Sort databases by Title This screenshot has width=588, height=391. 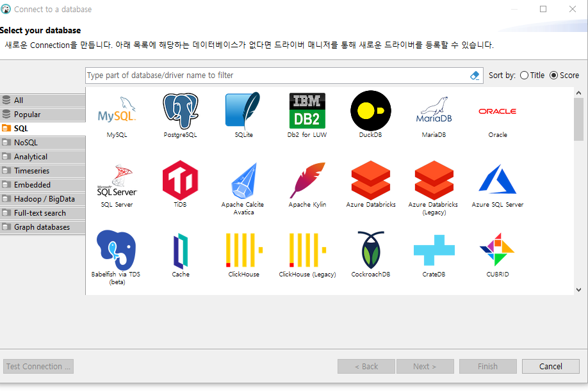tap(532, 76)
